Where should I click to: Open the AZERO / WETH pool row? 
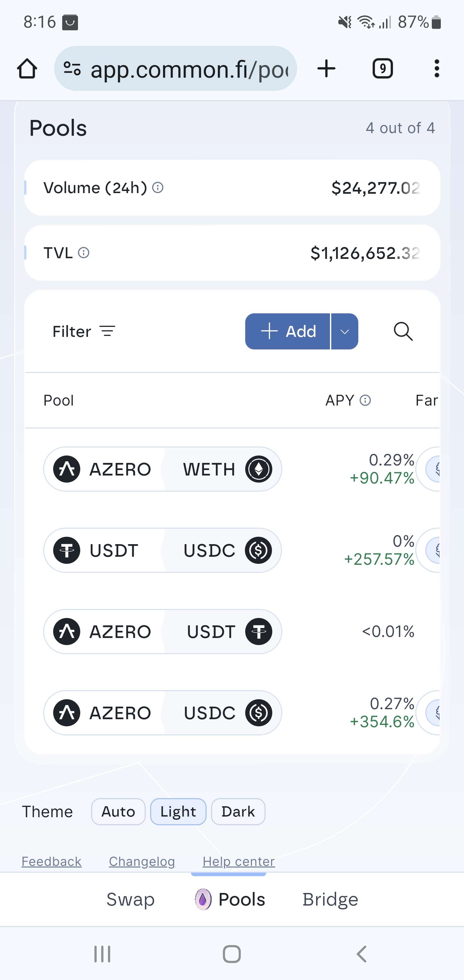coord(162,469)
